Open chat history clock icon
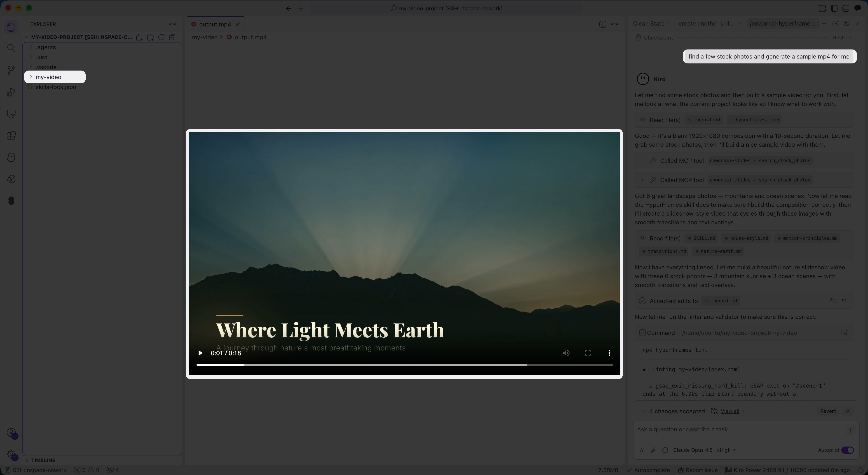This screenshot has height=475, width=868. pyautogui.click(x=847, y=24)
